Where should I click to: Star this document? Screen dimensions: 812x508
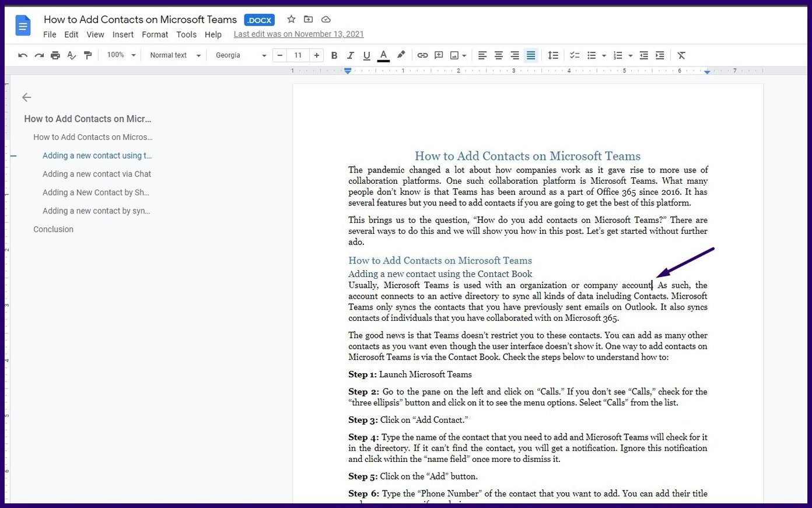click(291, 19)
